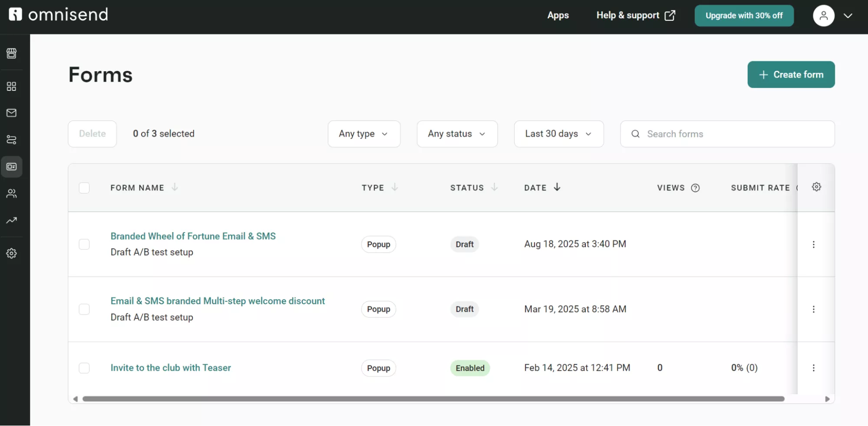
Task: Click Popup type for Invite to the club
Action: pos(379,368)
